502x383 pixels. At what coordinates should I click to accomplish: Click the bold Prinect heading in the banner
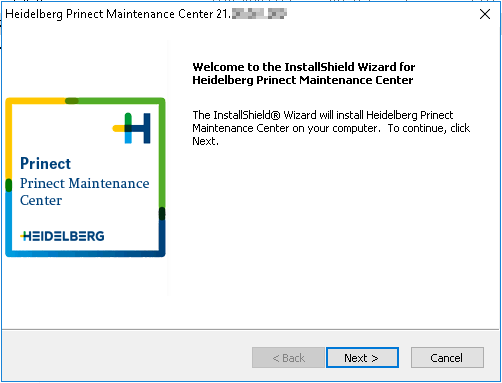click(x=46, y=164)
